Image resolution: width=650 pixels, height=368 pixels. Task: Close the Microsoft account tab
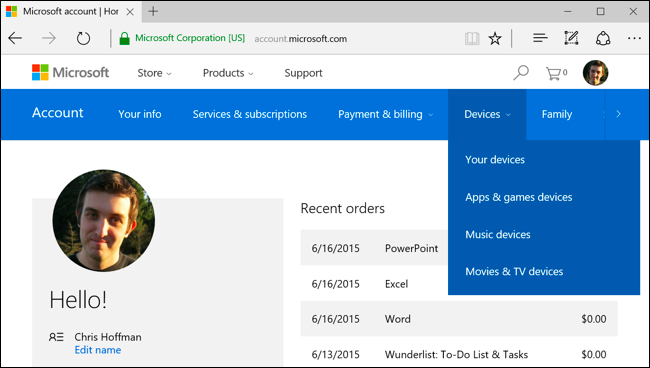(130, 12)
